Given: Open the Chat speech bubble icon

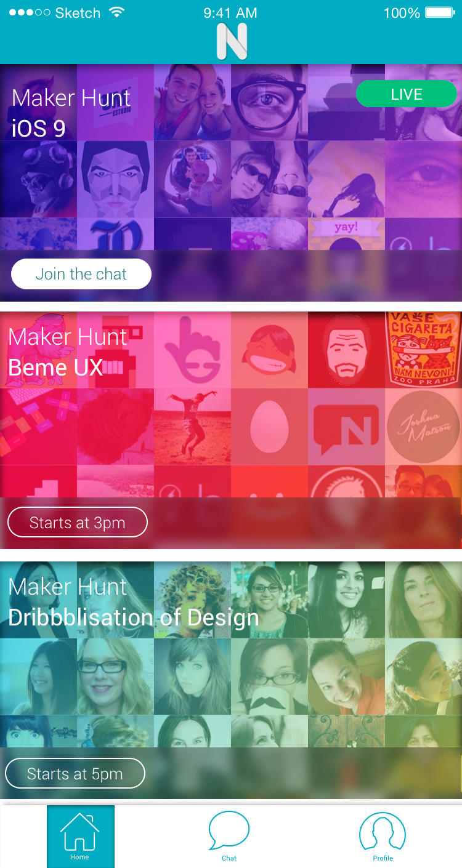Looking at the screenshot, I should click(229, 830).
